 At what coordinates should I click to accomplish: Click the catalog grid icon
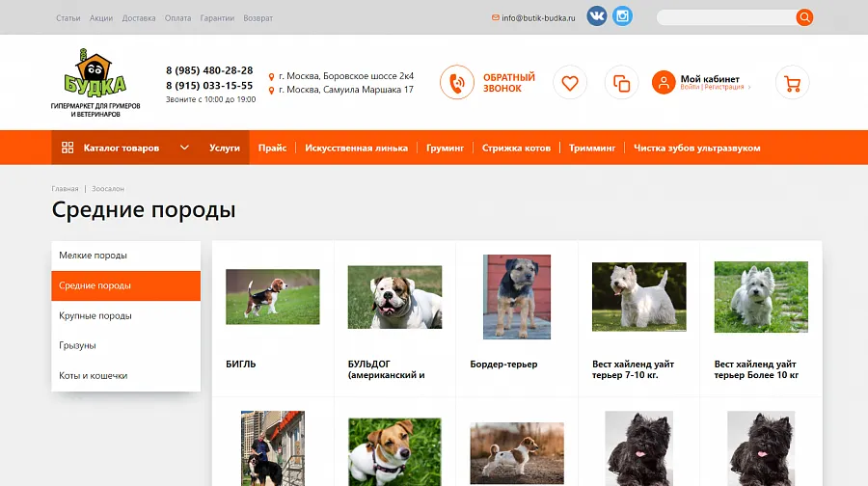68,148
